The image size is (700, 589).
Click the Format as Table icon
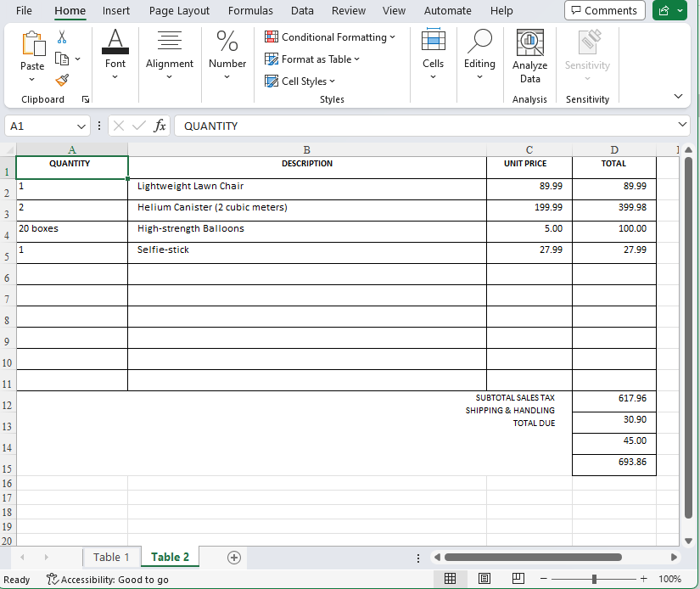(x=272, y=59)
